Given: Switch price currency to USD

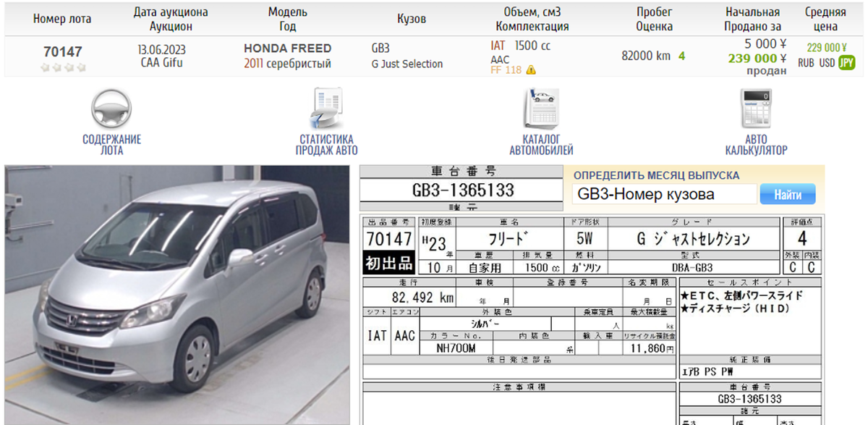Looking at the screenshot, I should click(x=827, y=63).
